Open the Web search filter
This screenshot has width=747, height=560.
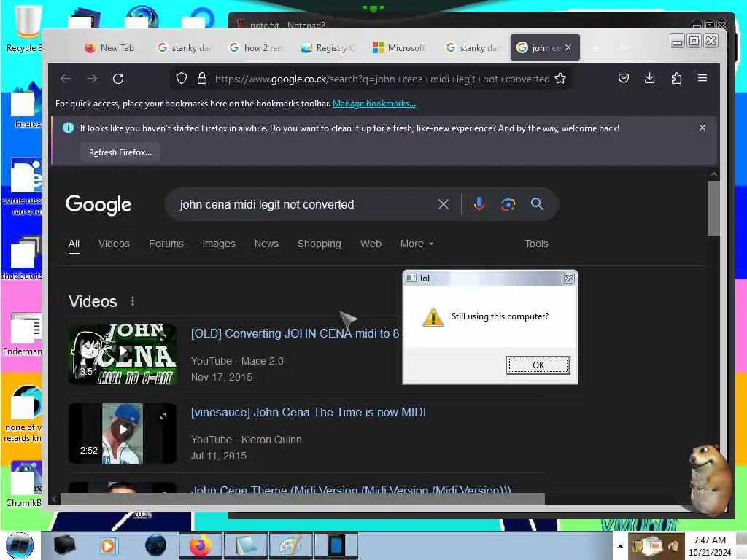(x=371, y=244)
